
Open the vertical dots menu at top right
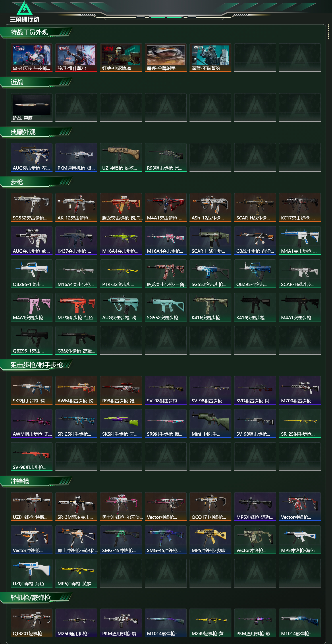(328, 32)
